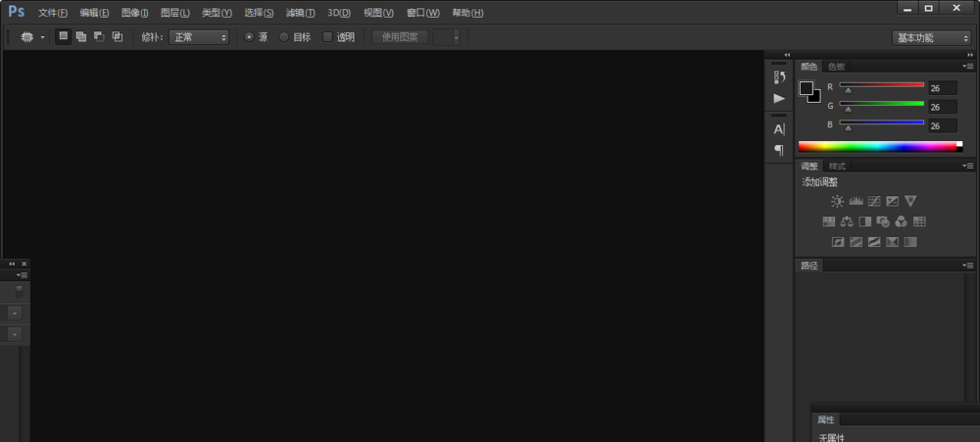Open the 路径 panel flyout menu
Viewport: 980px width, 442px height.
tap(968, 265)
